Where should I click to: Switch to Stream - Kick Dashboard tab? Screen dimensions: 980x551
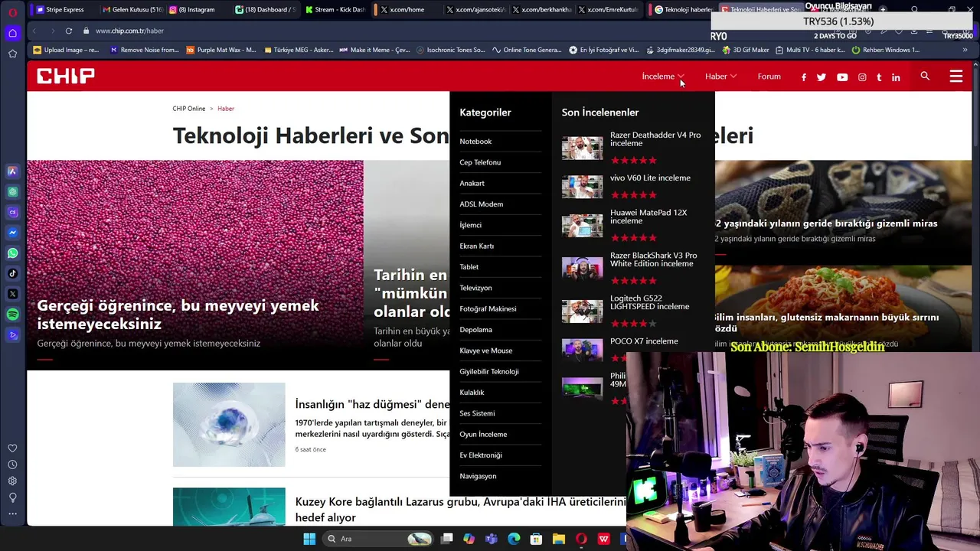[334, 10]
